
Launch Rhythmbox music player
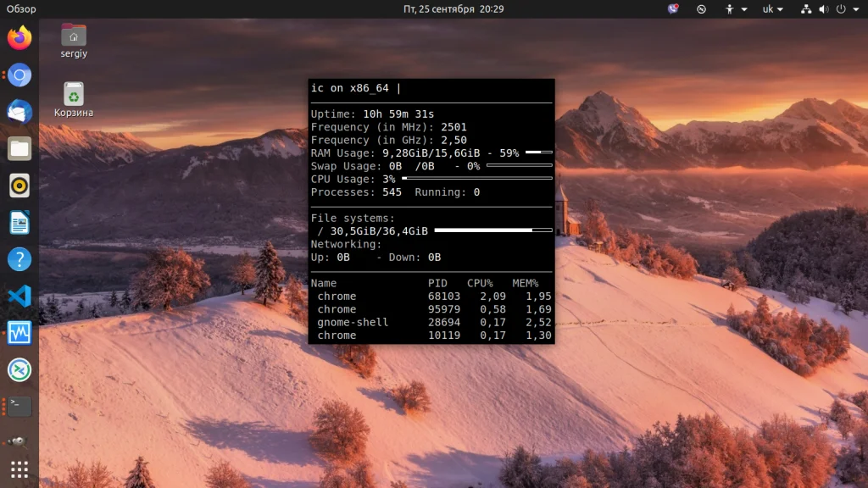tap(19, 186)
